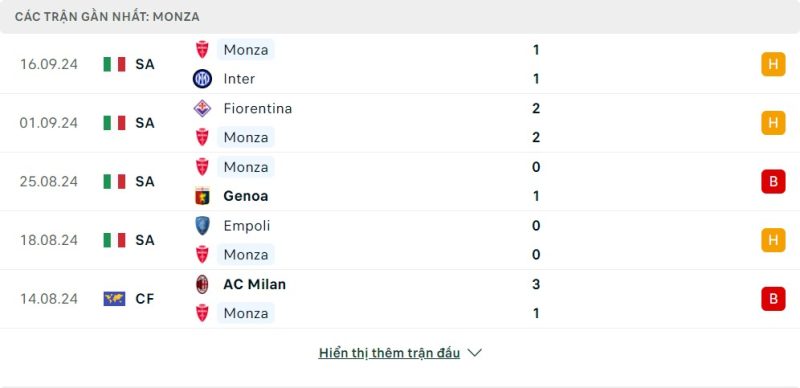Click the Genoa club crest icon
The image size is (800, 388).
(202, 196)
